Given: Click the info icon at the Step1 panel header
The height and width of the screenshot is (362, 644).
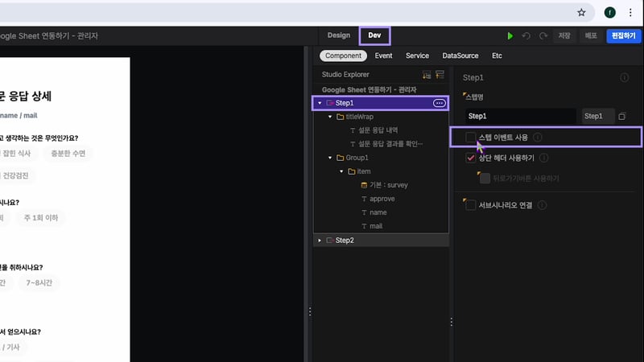Looking at the screenshot, I should pos(625,77).
